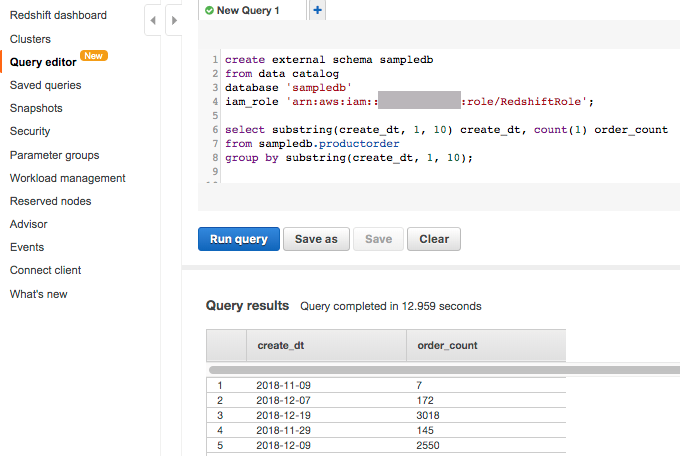Open Snapshots section

click(36, 108)
